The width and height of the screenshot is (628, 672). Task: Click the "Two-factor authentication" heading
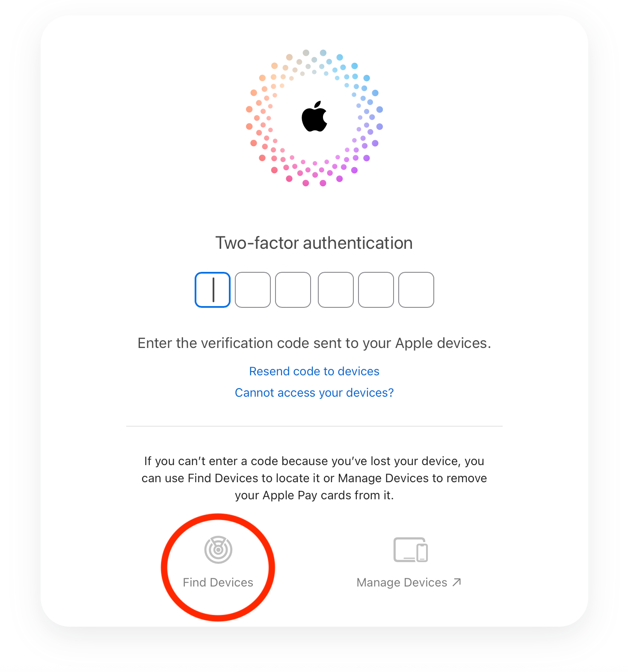[x=314, y=243]
